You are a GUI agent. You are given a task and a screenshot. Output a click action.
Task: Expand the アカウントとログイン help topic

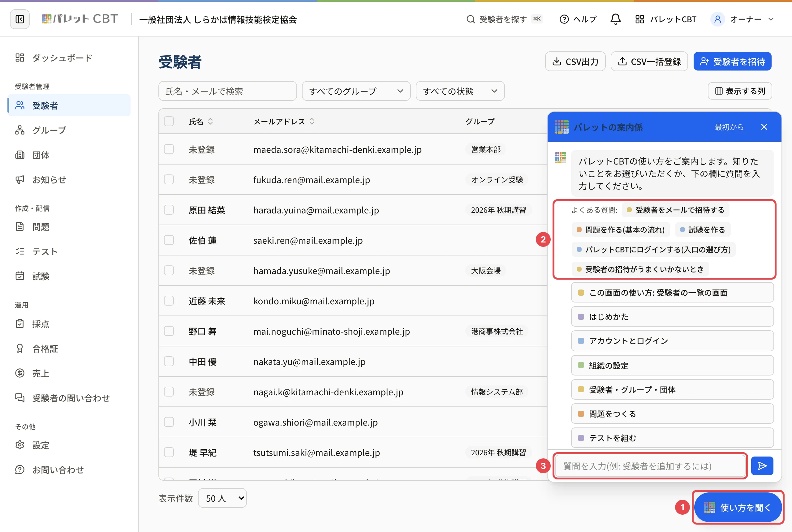pyautogui.click(x=672, y=341)
